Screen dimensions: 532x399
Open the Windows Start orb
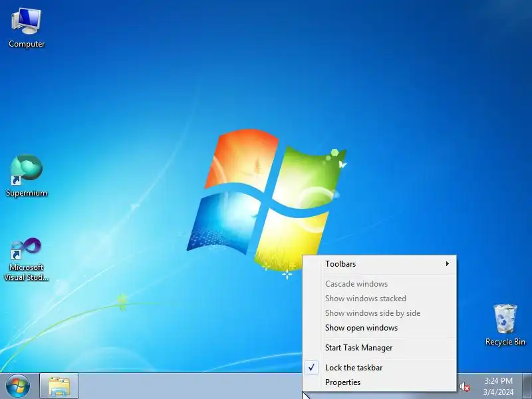[18, 386]
